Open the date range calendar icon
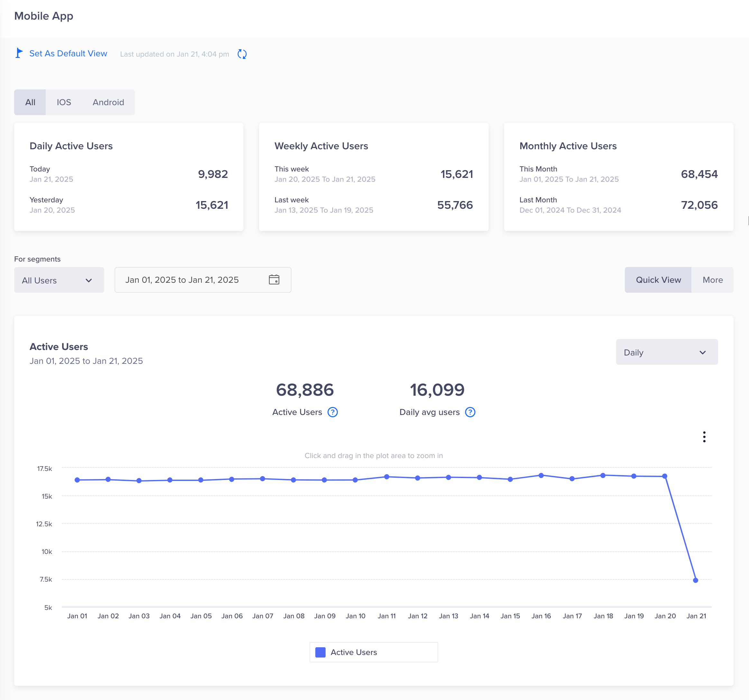 click(274, 280)
